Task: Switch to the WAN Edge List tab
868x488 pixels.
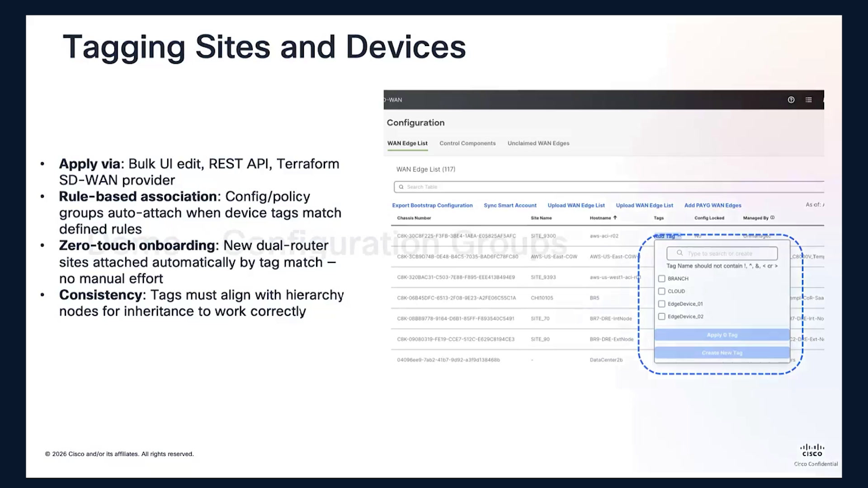Action: [x=407, y=143]
